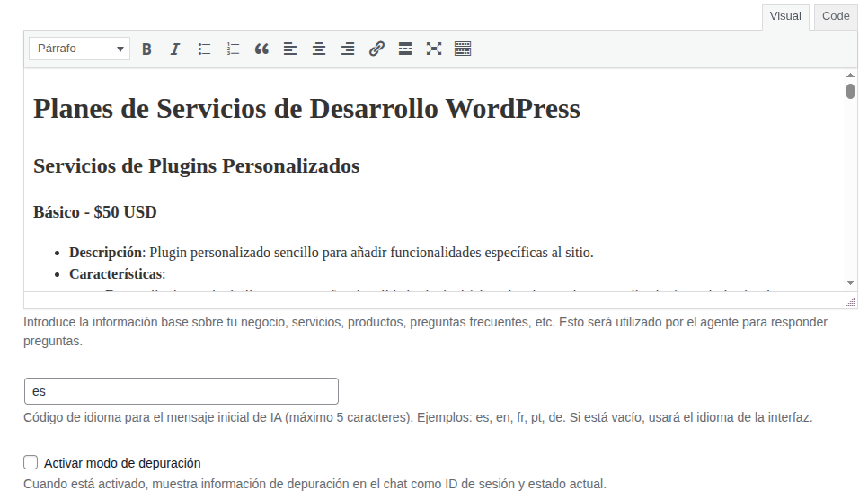Align text left
This screenshot has height=491, width=868.
(x=290, y=49)
